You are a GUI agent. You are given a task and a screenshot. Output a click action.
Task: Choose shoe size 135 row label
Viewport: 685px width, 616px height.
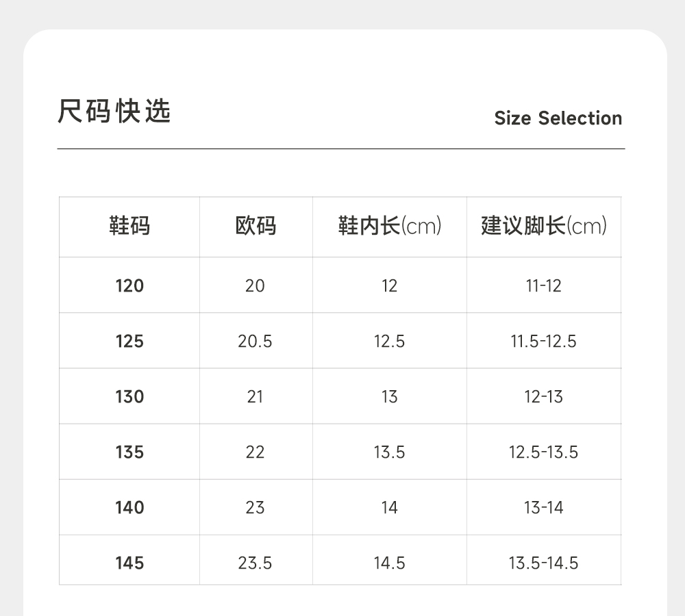click(129, 452)
